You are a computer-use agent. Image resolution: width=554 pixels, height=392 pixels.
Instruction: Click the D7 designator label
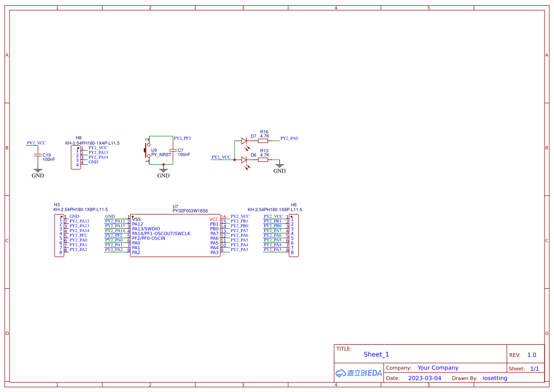coord(254,136)
